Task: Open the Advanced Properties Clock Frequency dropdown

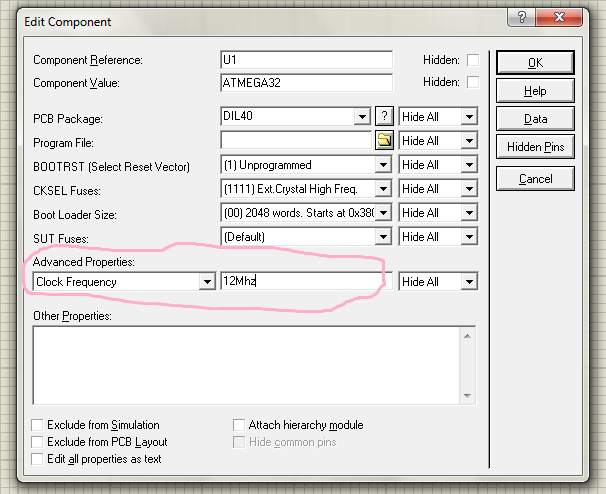Action: (207, 282)
